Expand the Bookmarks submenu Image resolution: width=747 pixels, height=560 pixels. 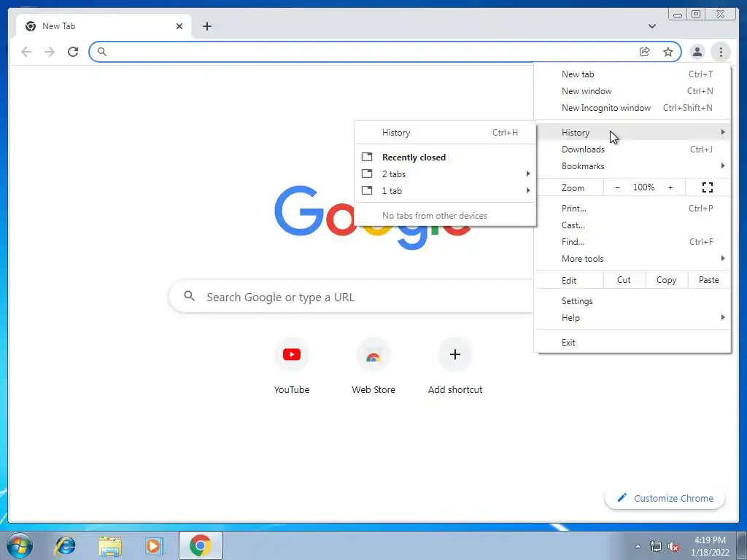(632, 166)
